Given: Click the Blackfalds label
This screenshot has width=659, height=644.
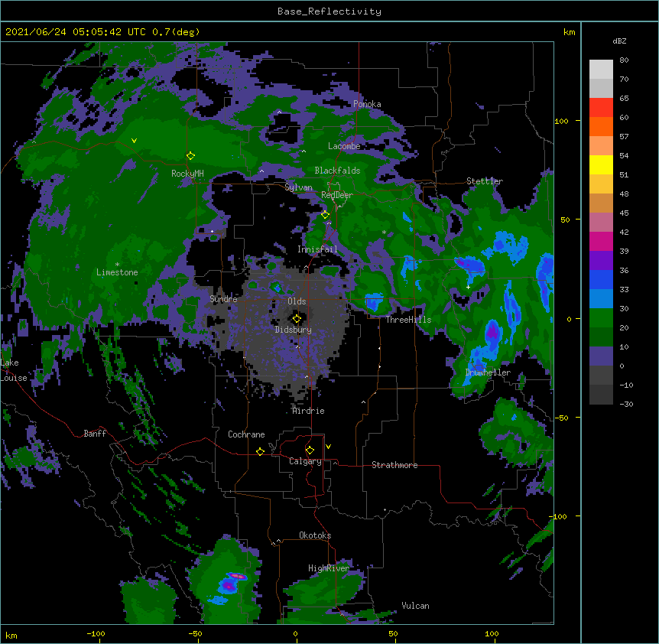Looking at the screenshot, I should click(337, 171).
